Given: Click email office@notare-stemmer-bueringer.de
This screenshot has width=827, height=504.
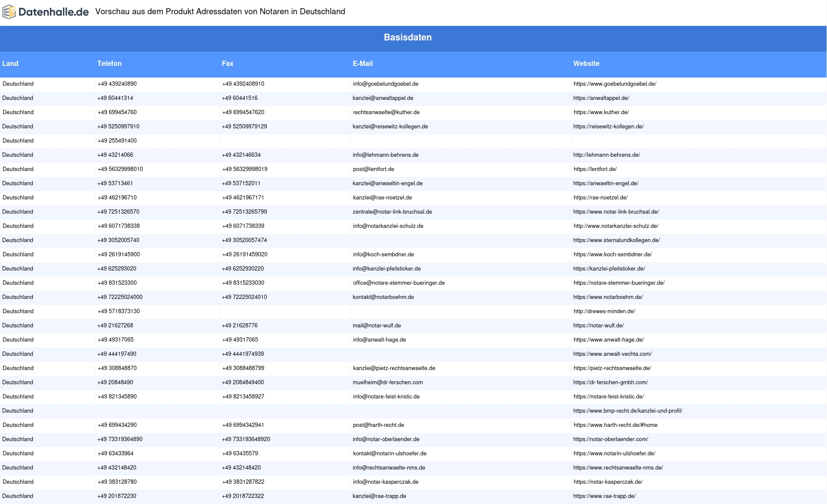Looking at the screenshot, I should [x=399, y=283].
